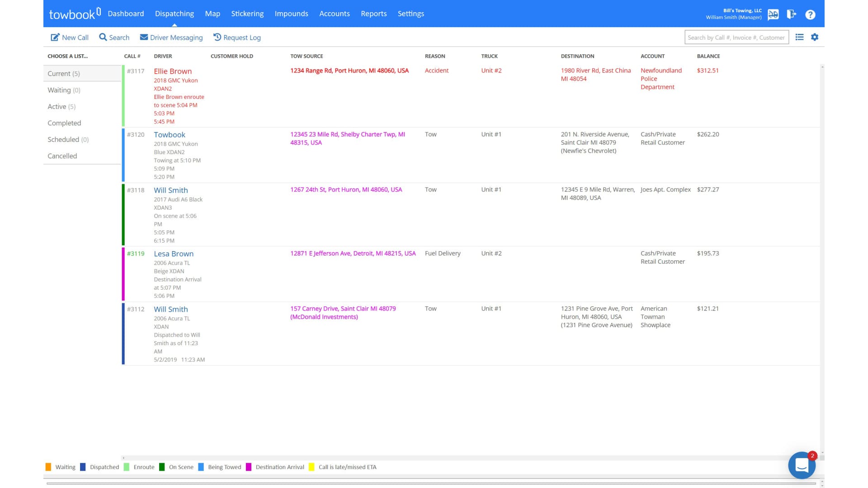Viewport: 868px width, 488px height.
Task: Click the orange Waiting legend swatch
Action: [x=48, y=467]
